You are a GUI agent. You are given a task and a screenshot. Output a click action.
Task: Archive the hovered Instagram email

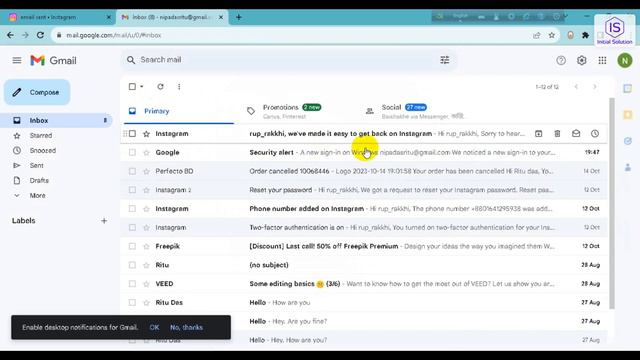pos(538,133)
